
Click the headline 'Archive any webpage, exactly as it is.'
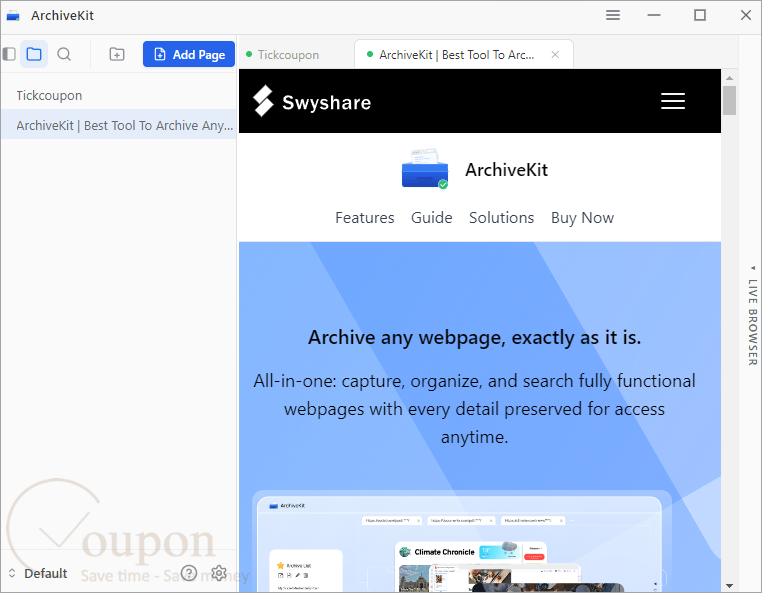[474, 337]
